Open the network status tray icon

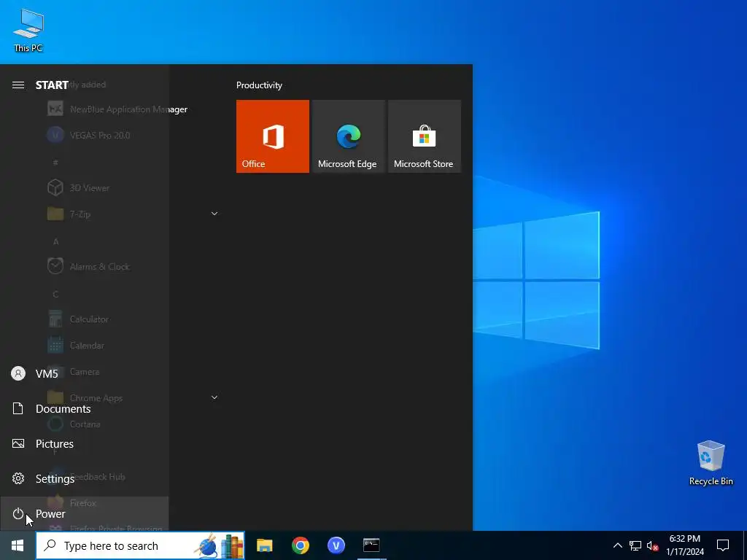click(x=635, y=545)
